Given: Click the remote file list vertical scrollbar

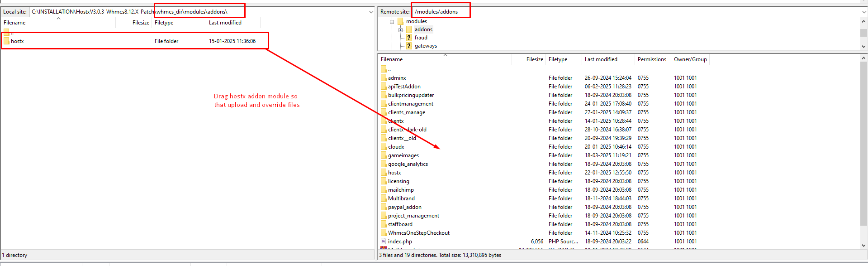Looking at the screenshot, I should pos(863,145).
